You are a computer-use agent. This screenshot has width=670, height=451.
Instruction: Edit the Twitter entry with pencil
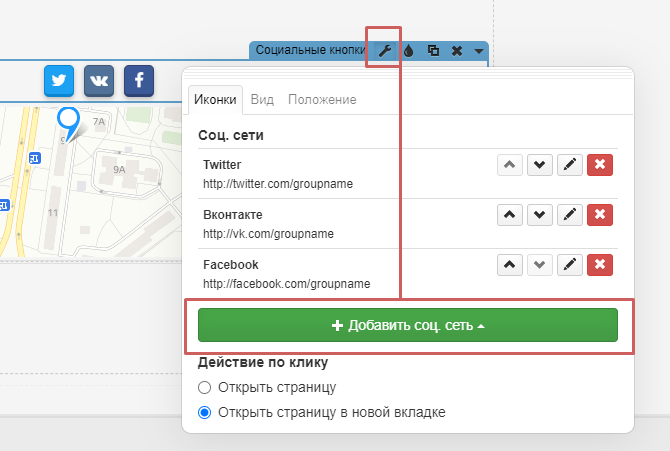569,165
